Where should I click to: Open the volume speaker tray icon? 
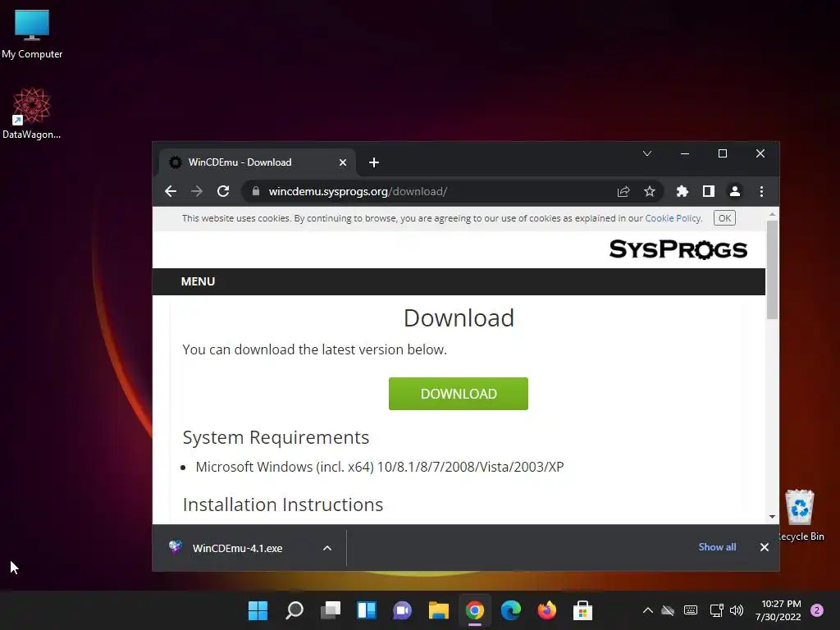[737, 610]
